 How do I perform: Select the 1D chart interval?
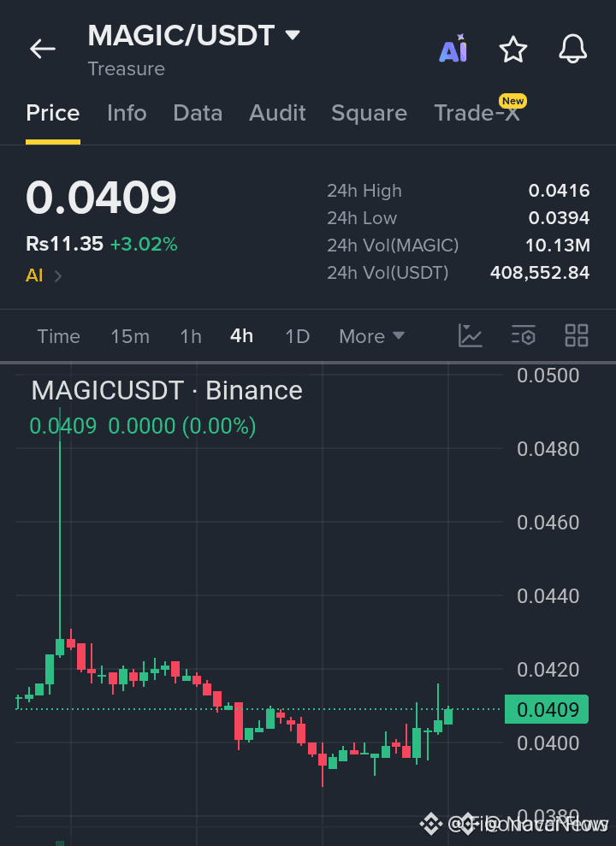pos(297,337)
